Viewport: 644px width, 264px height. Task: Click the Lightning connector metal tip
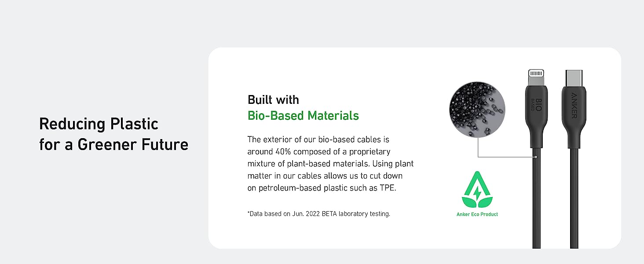click(x=536, y=75)
